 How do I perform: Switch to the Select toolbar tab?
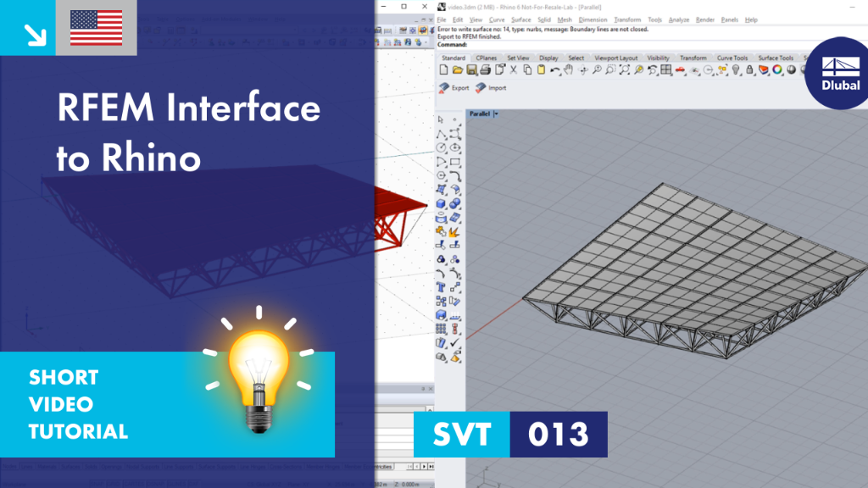point(576,58)
